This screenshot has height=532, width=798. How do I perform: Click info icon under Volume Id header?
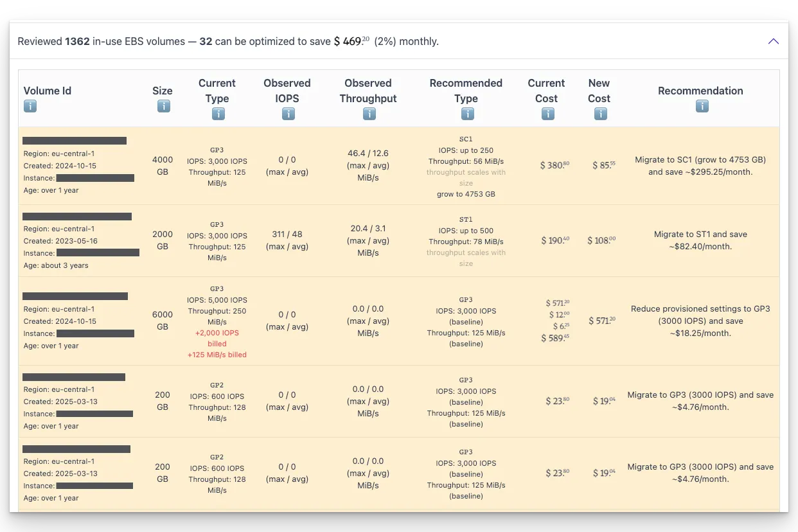tap(30, 106)
